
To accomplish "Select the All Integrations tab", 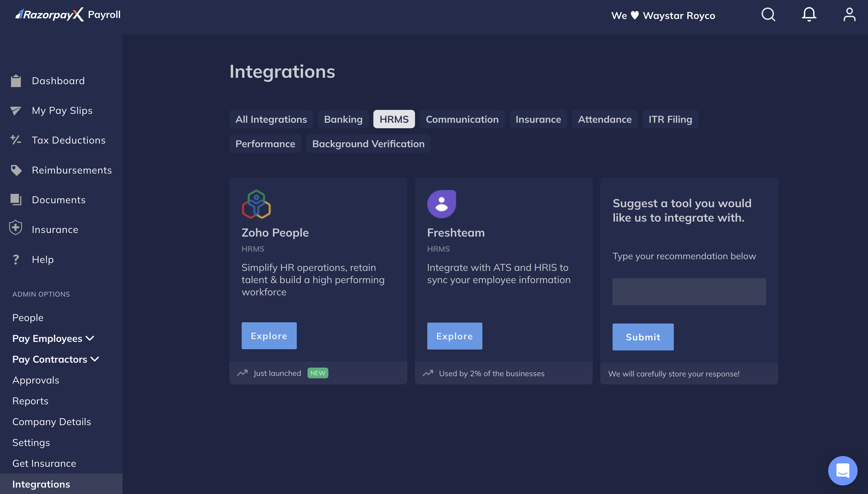I will coord(271,119).
